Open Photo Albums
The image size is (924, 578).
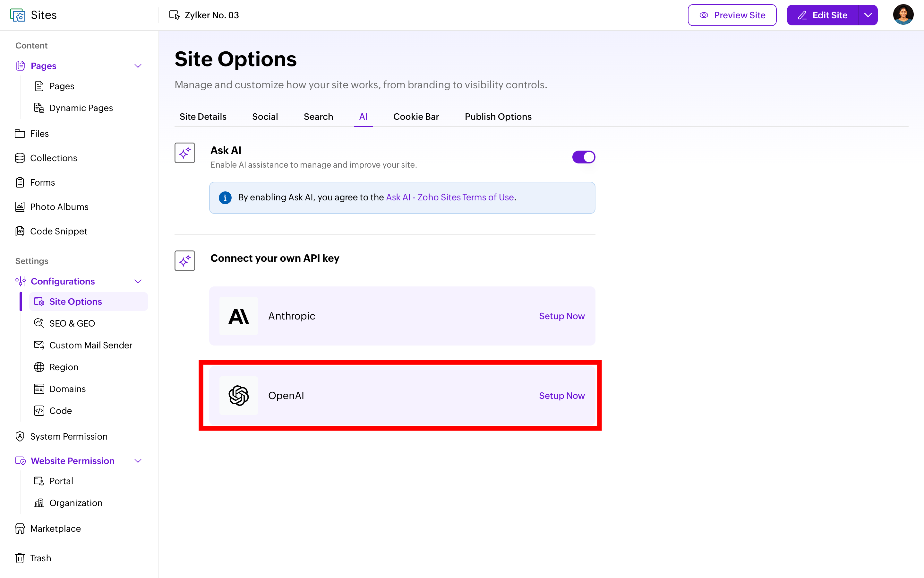pyautogui.click(x=52, y=207)
